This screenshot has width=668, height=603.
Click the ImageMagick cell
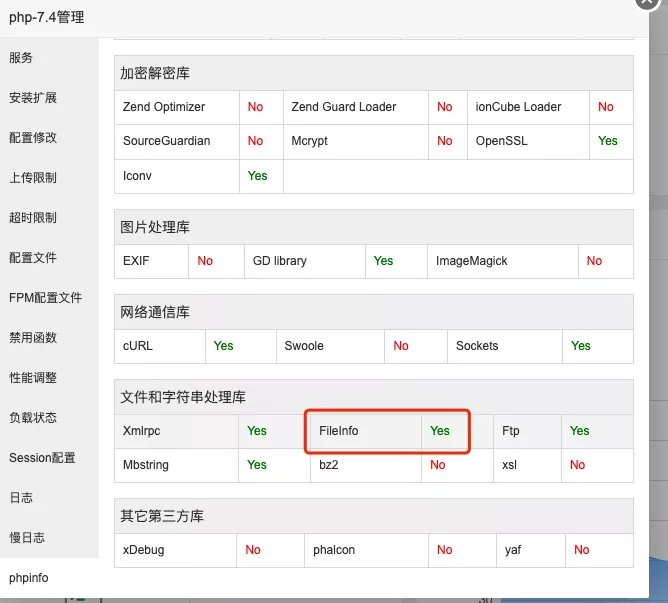point(503,261)
